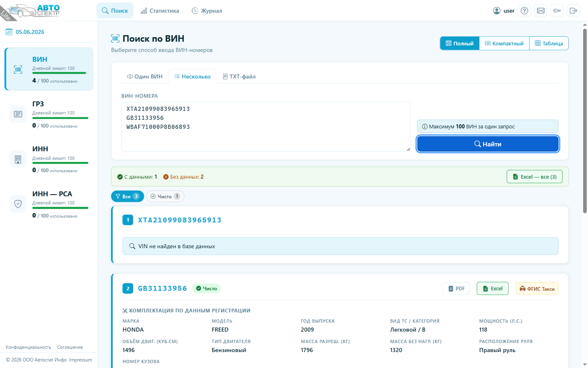Screen dimensions: 588x368
Task: Click the key icon in header
Action: (557, 11)
